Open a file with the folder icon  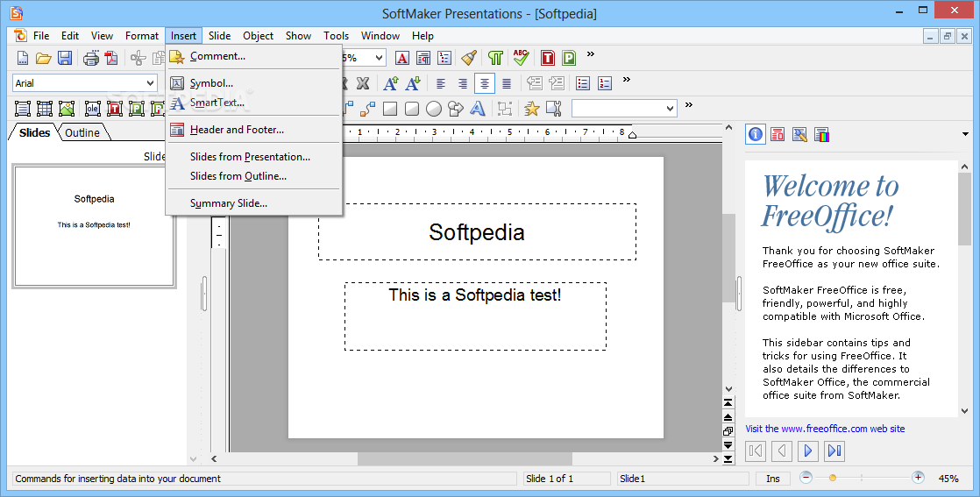43,58
